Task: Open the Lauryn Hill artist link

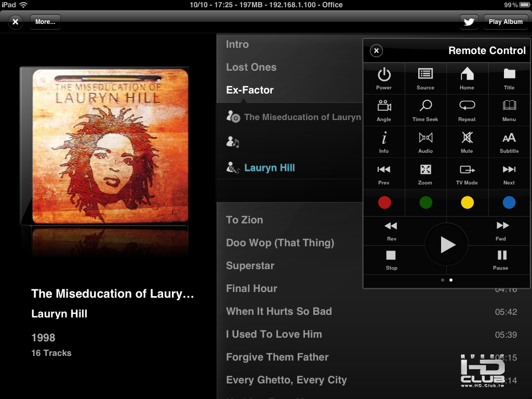Action: (270, 168)
